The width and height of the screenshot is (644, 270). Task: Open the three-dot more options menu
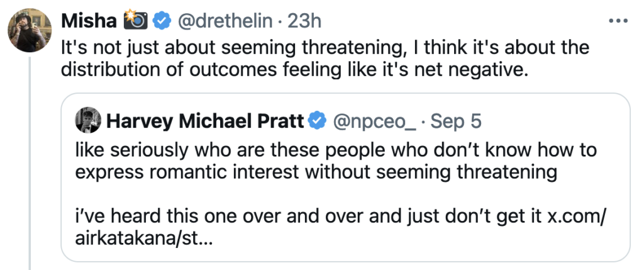tap(619, 21)
